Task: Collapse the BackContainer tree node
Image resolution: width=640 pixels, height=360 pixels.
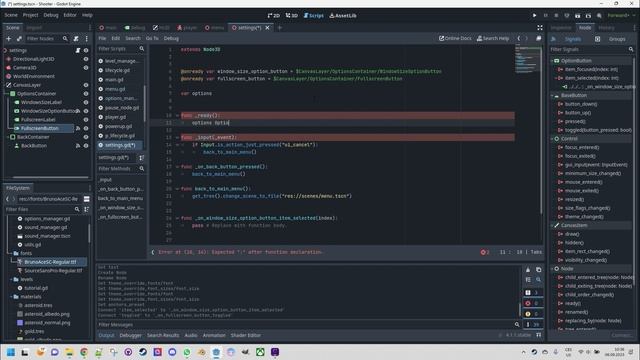Action: click(8, 137)
